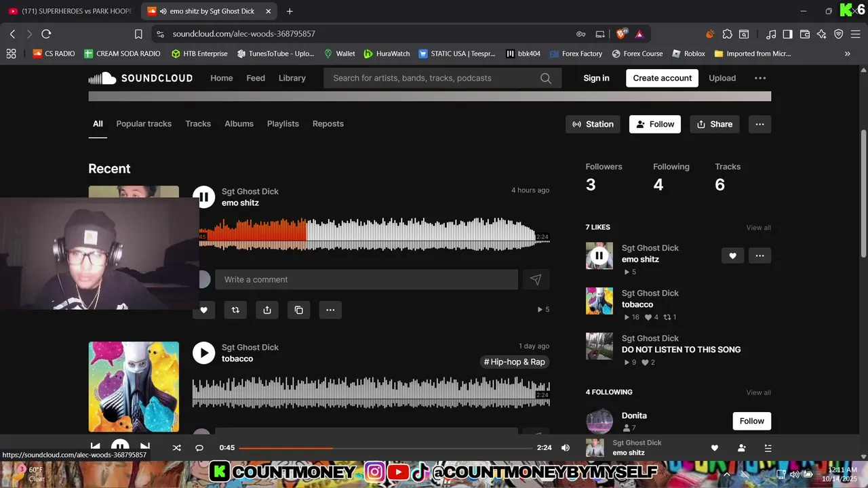Open DO NOT LISTEN TO THIS SONG track
This screenshot has width=868, height=488.
681,350
